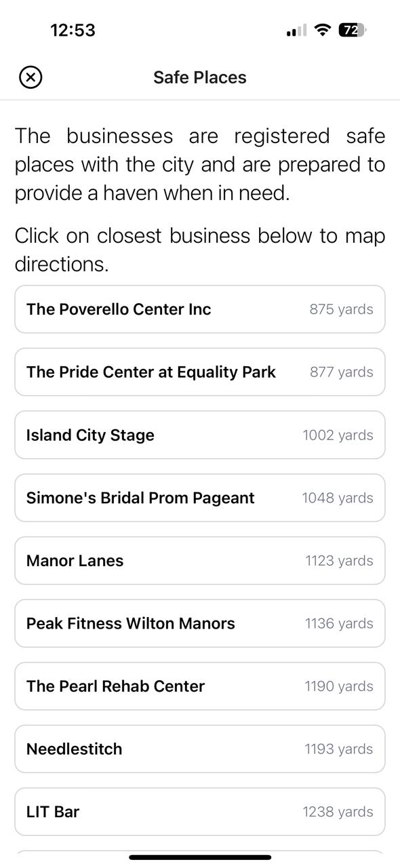
Task: Open directions to The Poverello Center Inc
Action: (200, 309)
